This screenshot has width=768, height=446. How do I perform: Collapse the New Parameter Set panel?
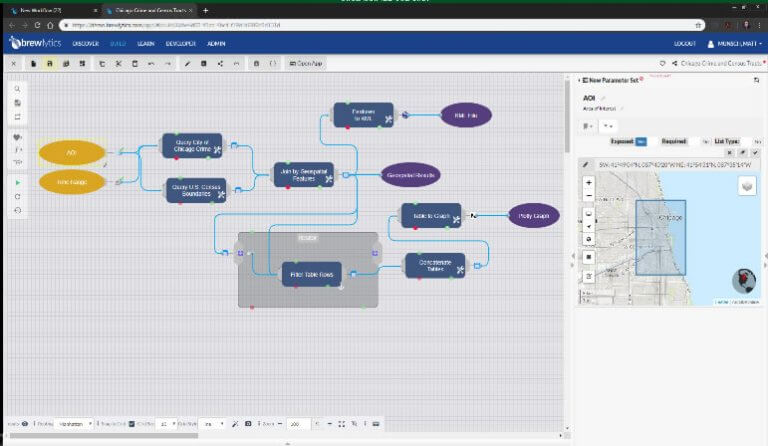tap(581, 80)
